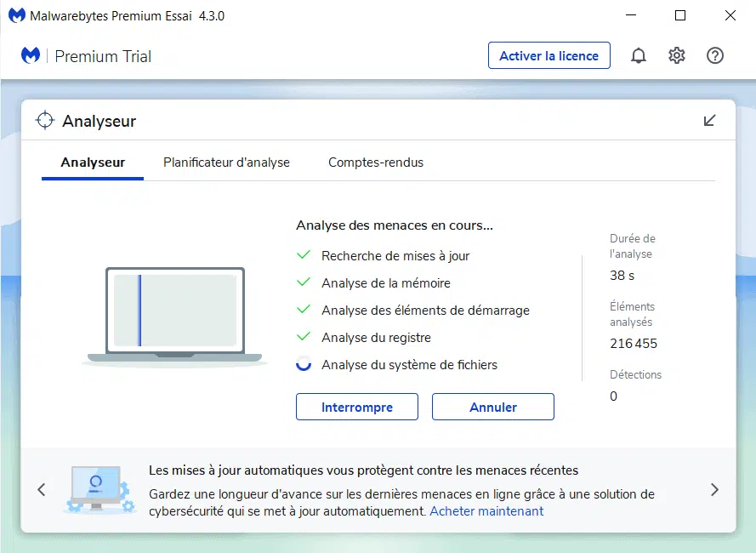Switch to the Analyseur tab
Image resolution: width=756 pixels, height=553 pixels.
tap(93, 162)
